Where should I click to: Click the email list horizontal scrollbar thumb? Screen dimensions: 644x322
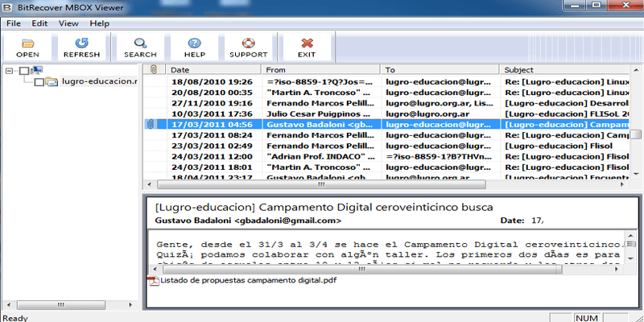(x=321, y=184)
